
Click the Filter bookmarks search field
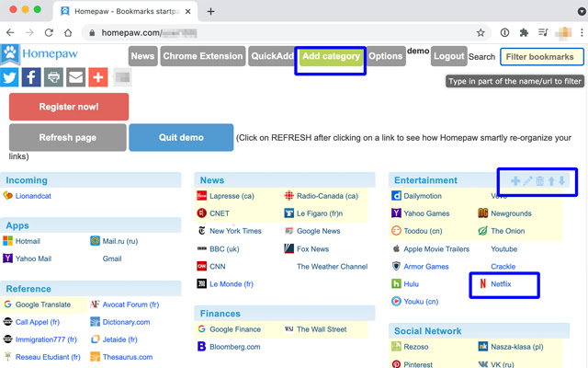click(541, 57)
